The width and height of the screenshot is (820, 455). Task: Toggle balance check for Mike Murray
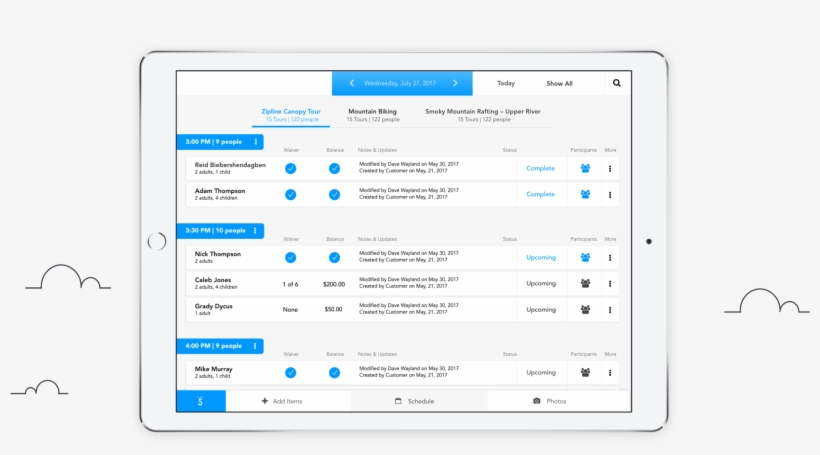(x=334, y=372)
